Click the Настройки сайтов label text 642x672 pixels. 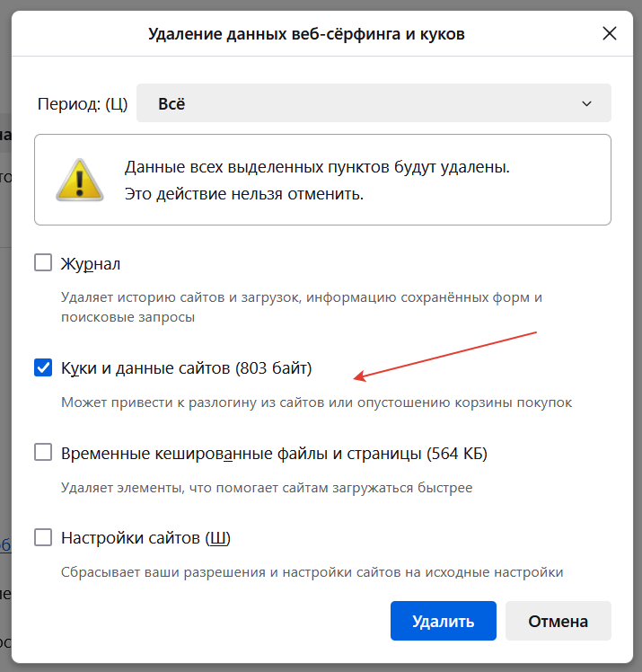[x=145, y=538]
